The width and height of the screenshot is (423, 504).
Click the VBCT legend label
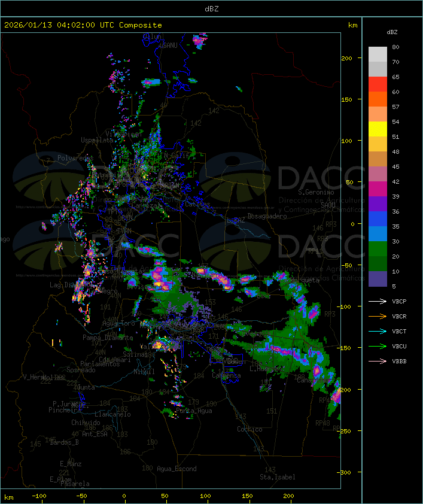coord(399,332)
